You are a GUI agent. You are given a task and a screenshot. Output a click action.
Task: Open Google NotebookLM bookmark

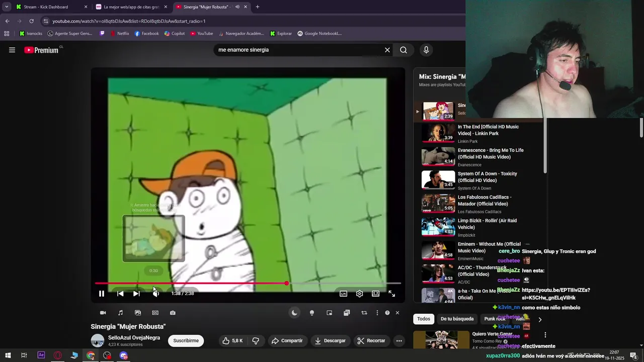[x=319, y=34]
